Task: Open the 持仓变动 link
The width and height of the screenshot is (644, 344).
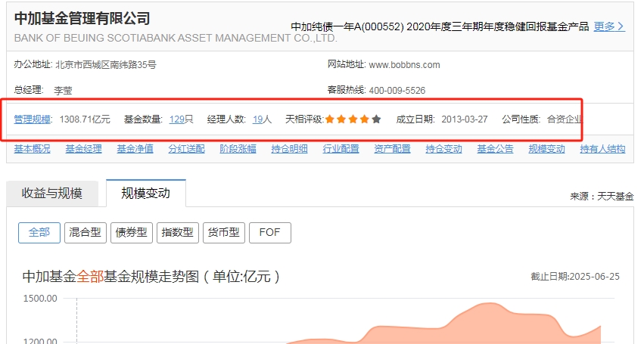Action: pos(443,149)
